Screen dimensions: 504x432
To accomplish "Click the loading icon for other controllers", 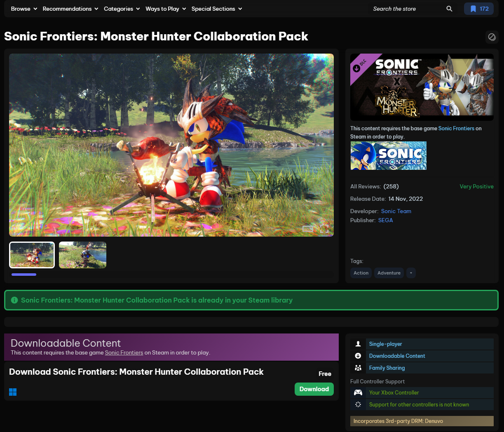I will click(358, 404).
